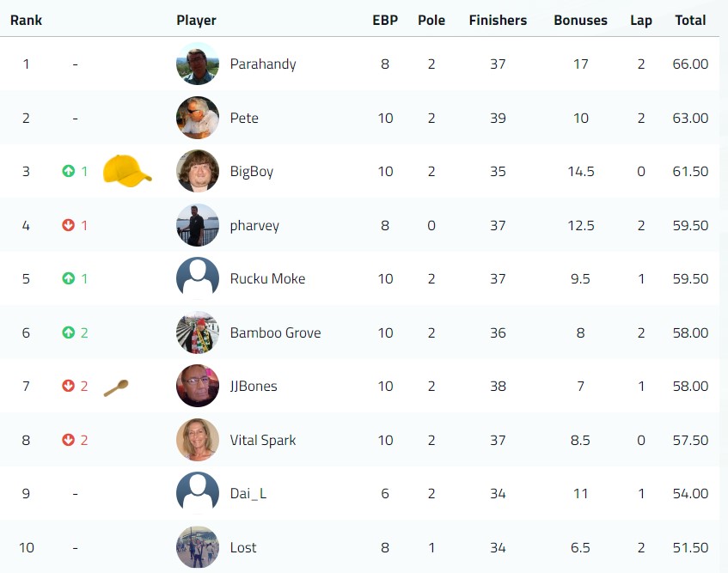The image size is (728, 573).
Task: Click the EBP column header
Action: click(x=385, y=21)
